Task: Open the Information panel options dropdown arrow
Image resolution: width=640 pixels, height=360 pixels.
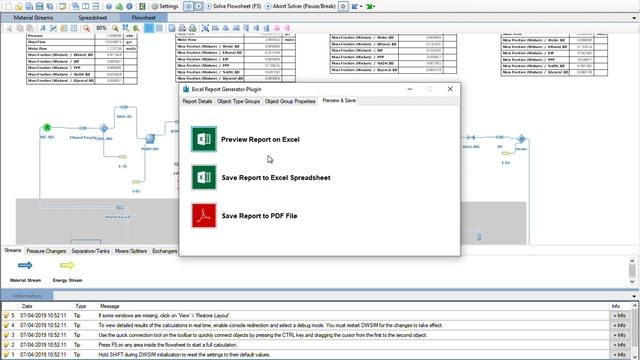Action: pos(634,296)
